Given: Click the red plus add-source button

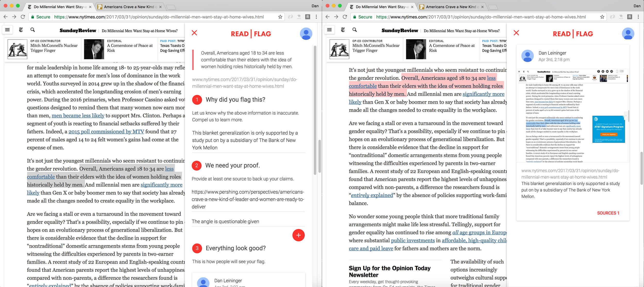Looking at the screenshot, I should coord(298,235).
